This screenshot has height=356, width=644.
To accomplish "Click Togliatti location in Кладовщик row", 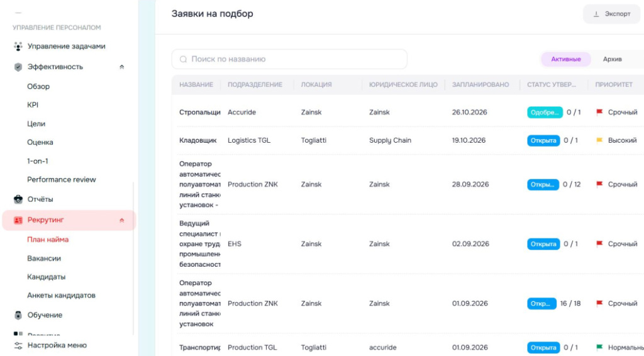I will click(313, 140).
